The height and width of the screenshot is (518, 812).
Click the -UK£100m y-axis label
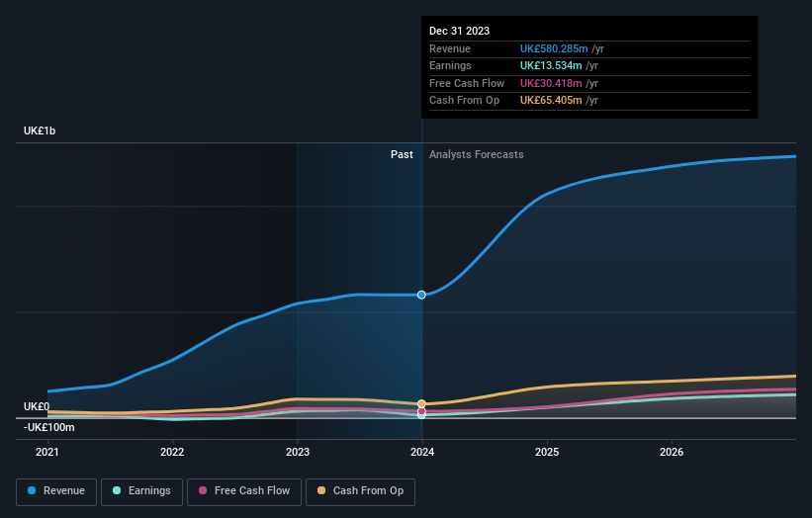pyautogui.click(x=49, y=427)
